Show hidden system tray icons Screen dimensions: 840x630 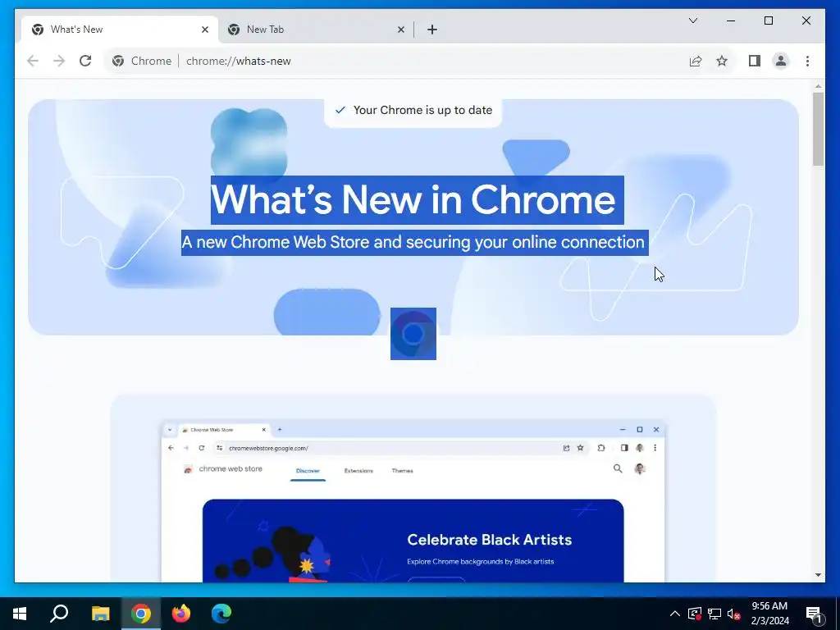click(x=675, y=614)
